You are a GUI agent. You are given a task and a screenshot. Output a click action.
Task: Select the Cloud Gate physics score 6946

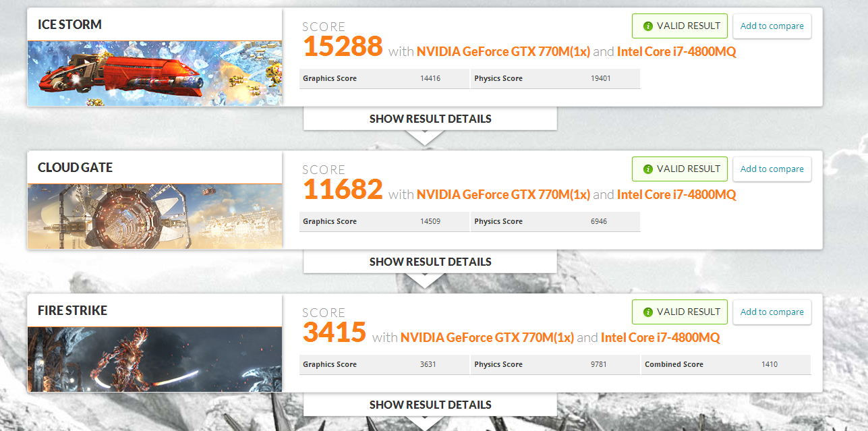(599, 222)
